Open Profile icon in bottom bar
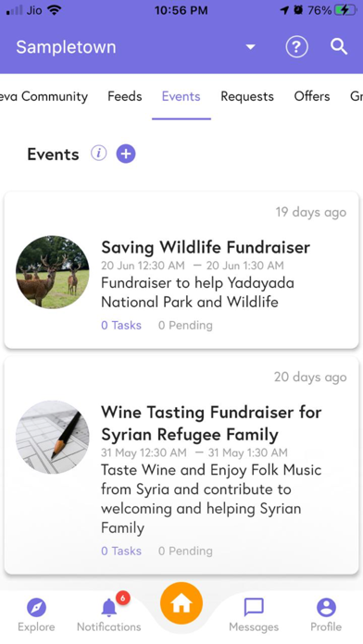This screenshot has width=363, height=644. pos(326,607)
